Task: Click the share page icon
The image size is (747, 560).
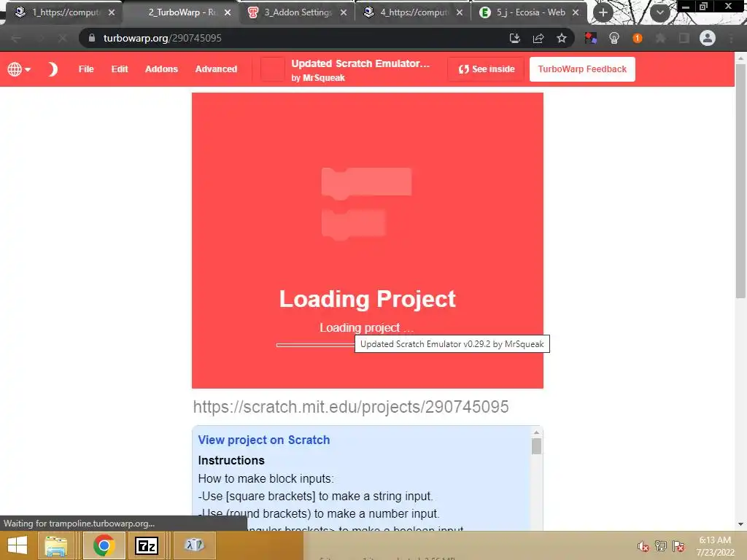Action: pos(538,38)
